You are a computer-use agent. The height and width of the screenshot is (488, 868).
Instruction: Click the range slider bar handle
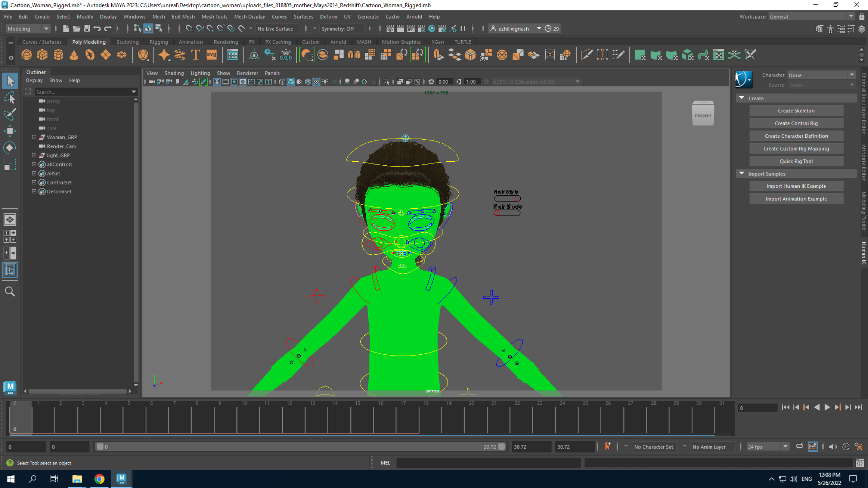tap(100, 447)
